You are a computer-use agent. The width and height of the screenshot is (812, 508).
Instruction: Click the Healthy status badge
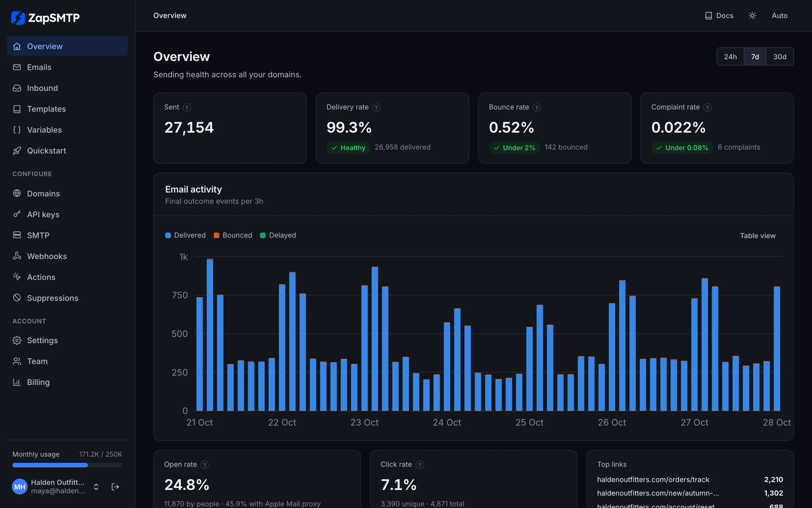point(348,148)
